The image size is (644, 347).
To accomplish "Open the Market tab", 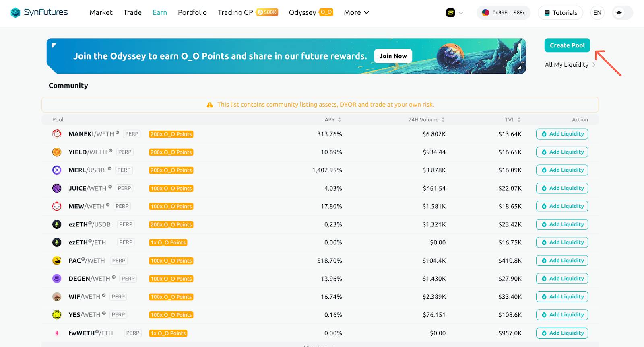I will pyautogui.click(x=101, y=13).
